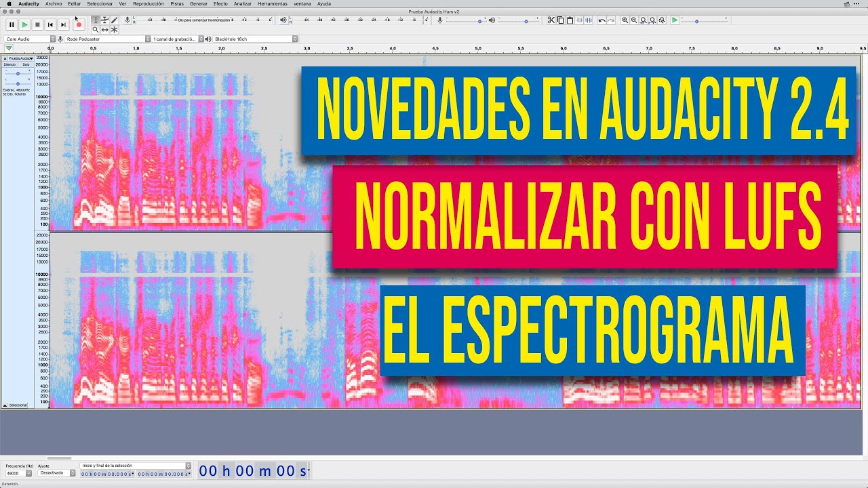Click the large audio position time display
The height and width of the screenshot is (488, 868).
[x=254, y=470]
